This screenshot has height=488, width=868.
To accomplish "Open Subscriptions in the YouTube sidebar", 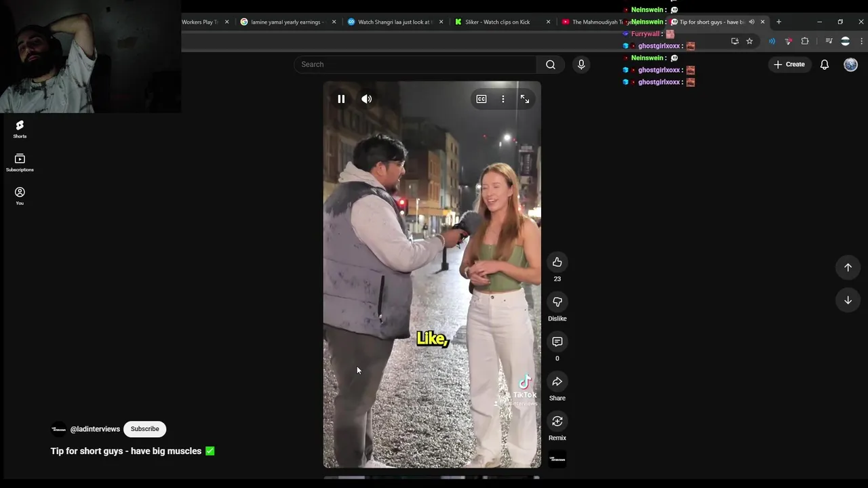I will coord(20,163).
